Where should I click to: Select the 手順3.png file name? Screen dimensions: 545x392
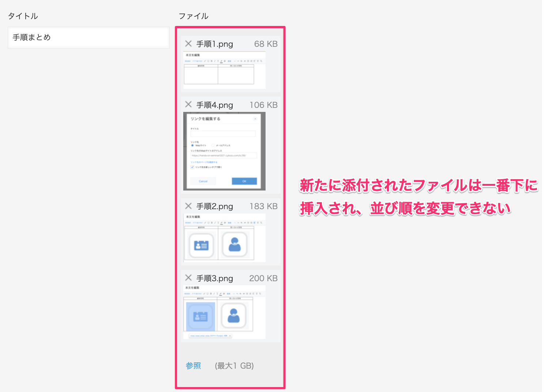pyautogui.click(x=215, y=279)
